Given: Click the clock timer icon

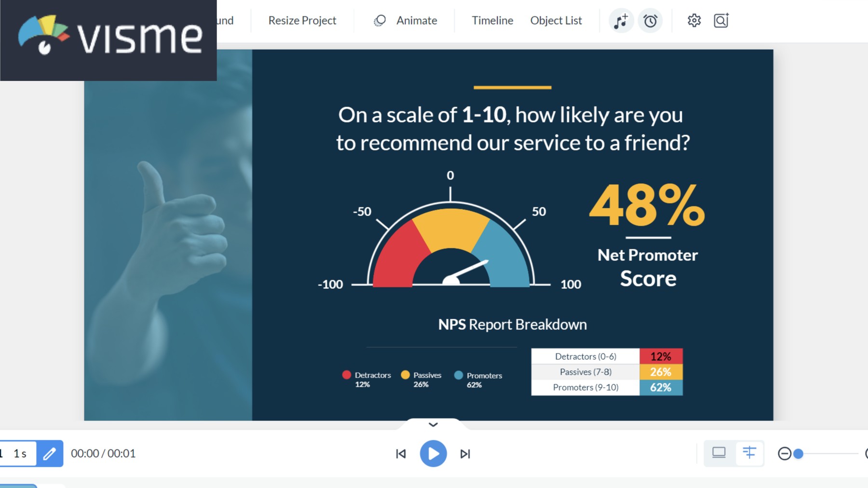Looking at the screenshot, I should (x=650, y=21).
